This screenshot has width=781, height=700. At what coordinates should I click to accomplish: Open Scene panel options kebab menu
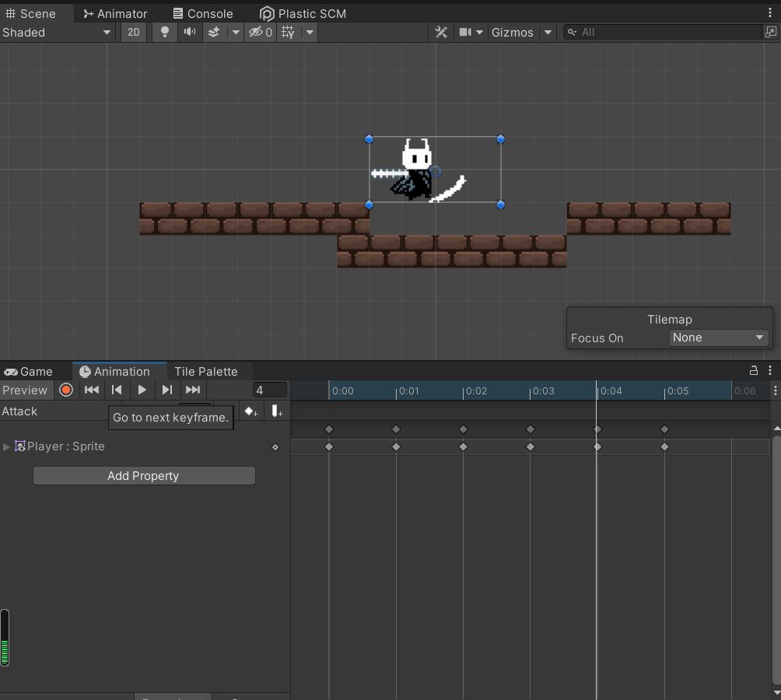pyautogui.click(x=770, y=13)
